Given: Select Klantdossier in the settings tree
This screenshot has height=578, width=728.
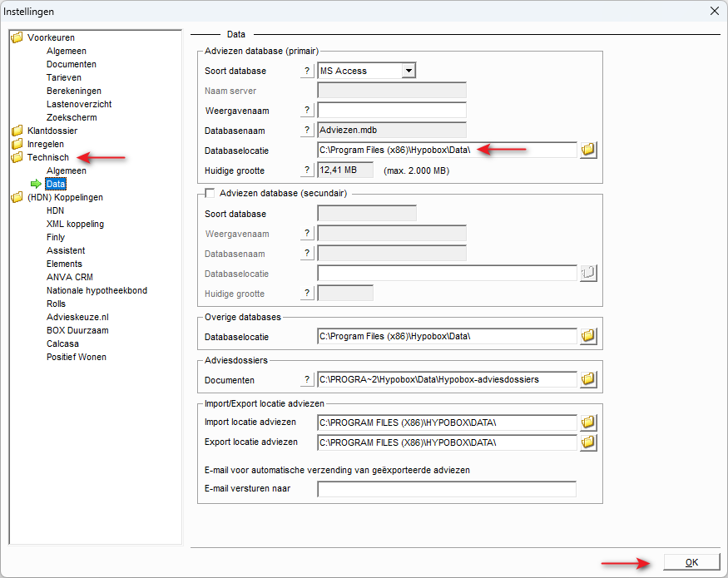Looking at the screenshot, I should [52, 131].
